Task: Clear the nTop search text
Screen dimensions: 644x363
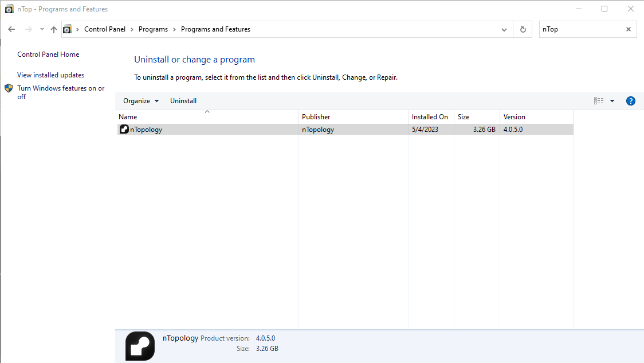Action: [629, 29]
